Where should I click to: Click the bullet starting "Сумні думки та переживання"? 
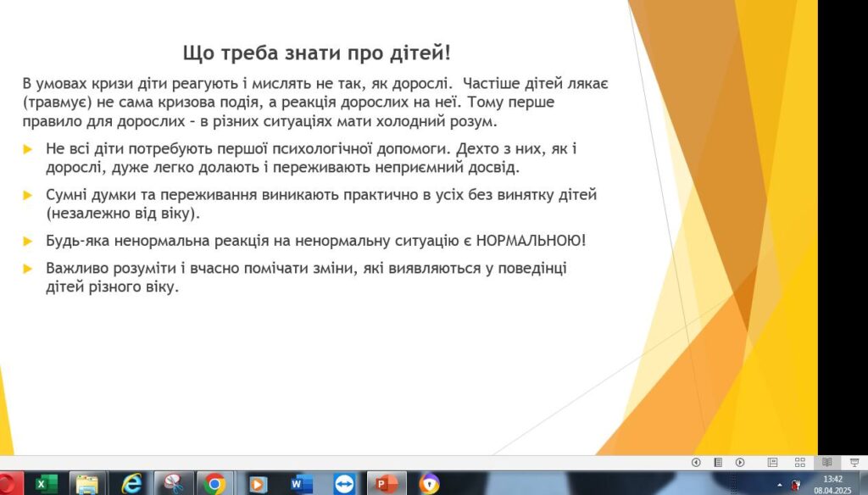pyautogui.click(x=321, y=203)
